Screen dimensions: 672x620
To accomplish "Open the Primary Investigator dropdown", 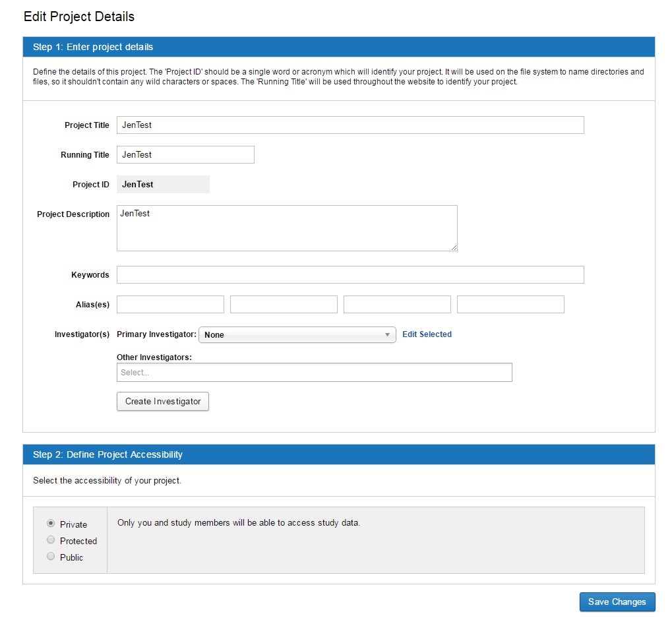I will click(297, 334).
